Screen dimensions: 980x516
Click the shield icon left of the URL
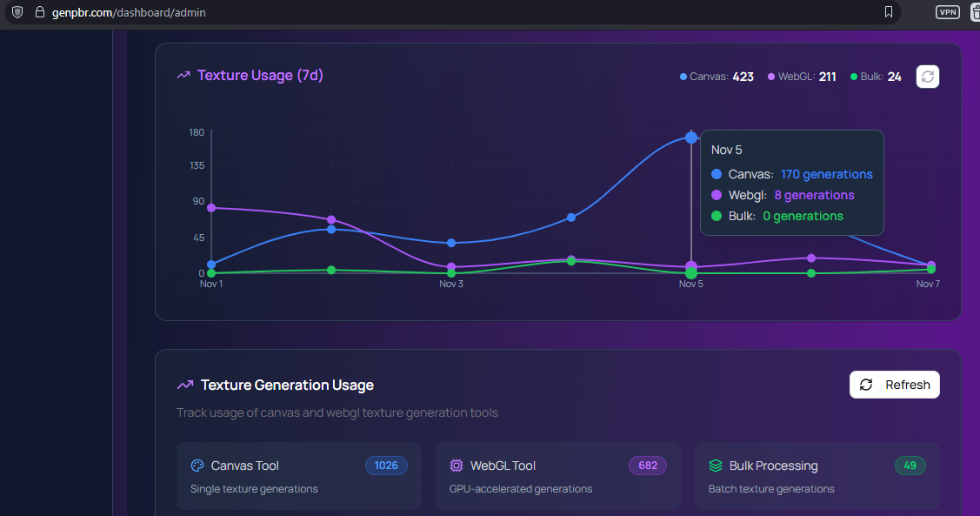pos(17,12)
